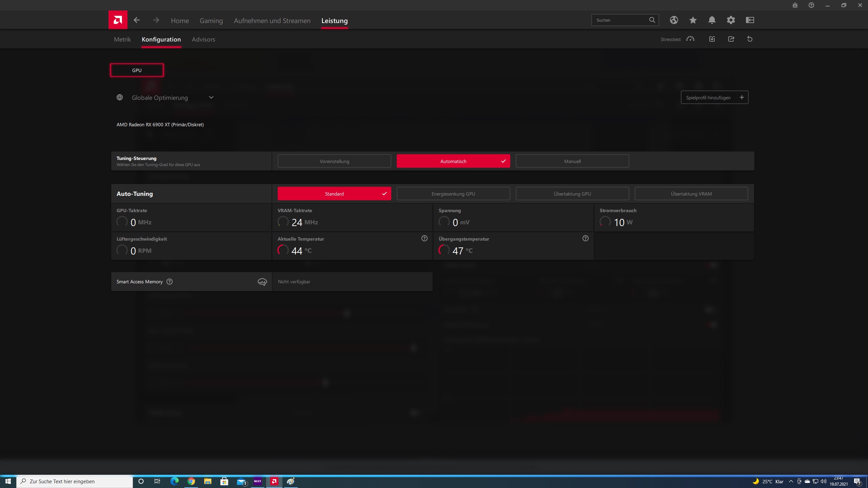This screenshot has height=488, width=868.
Task: Reset tuning settings with the restore icon
Action: [750, 39]
